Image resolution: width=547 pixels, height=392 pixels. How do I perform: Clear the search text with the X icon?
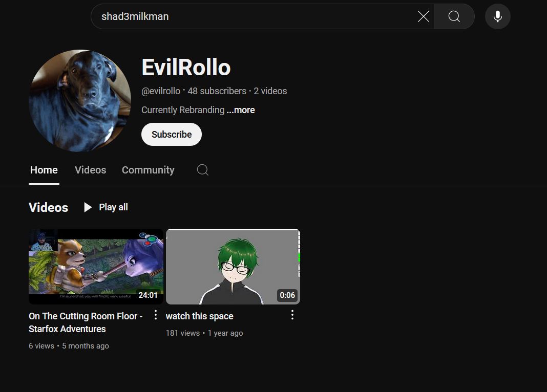click(423, 16)
